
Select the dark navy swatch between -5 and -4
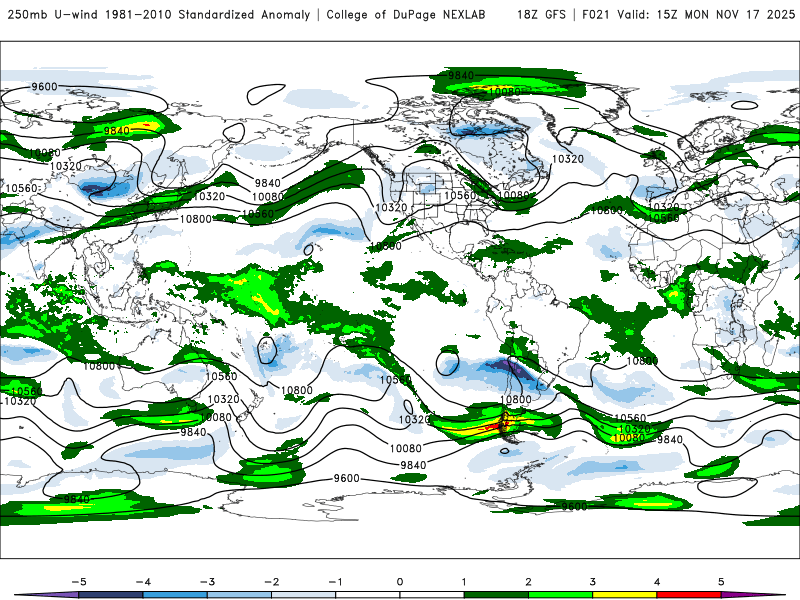point(111,595)
